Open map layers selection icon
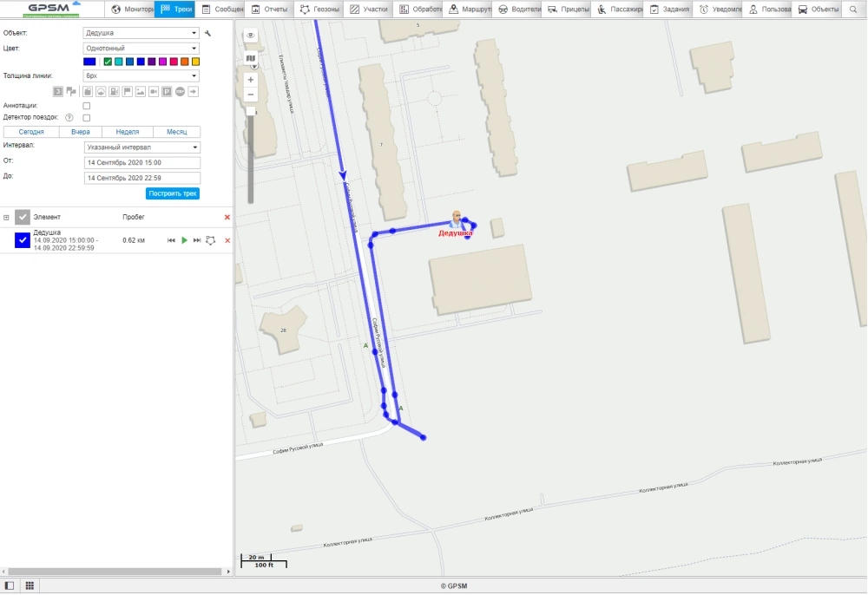Viewport: 868px width, 595px height. point(251,58)
